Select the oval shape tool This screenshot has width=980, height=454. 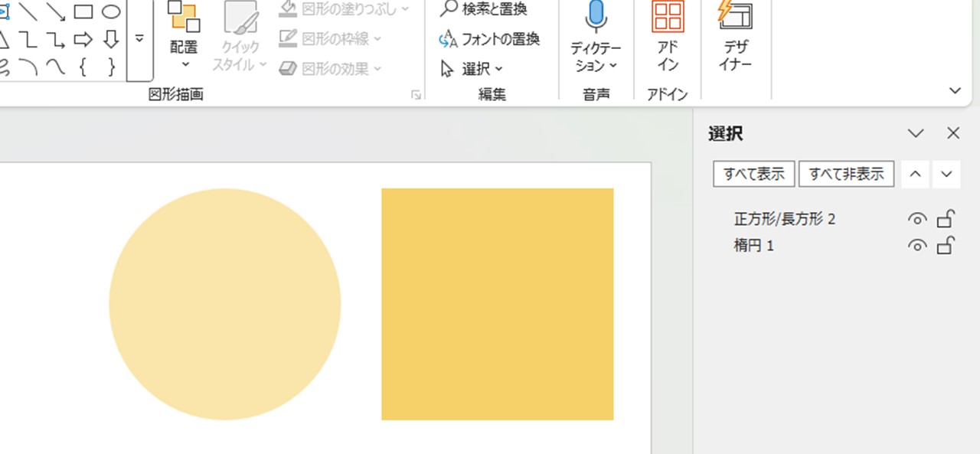(110, 11)
